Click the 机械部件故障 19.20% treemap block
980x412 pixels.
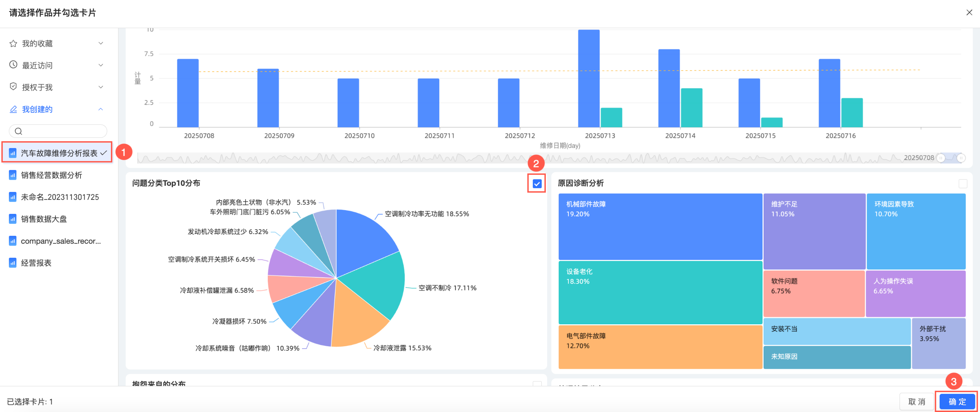pos(660,227)
